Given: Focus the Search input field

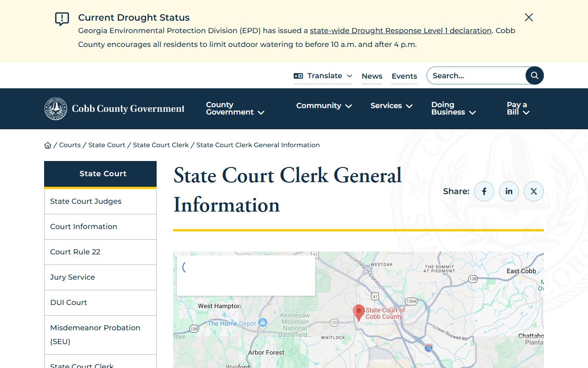Looking at the screenshot, I should point(476,75).
